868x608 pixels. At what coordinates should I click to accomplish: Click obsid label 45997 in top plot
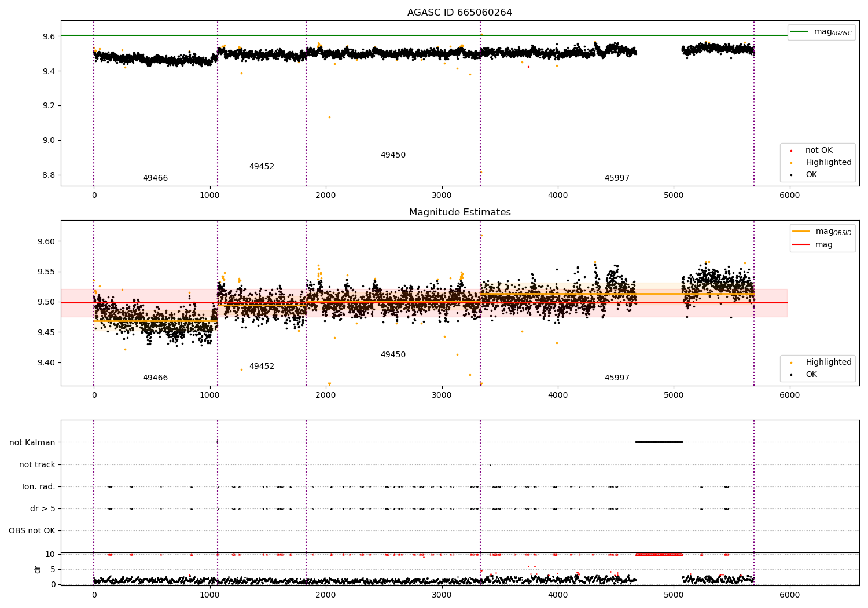[x=617, y=178]
